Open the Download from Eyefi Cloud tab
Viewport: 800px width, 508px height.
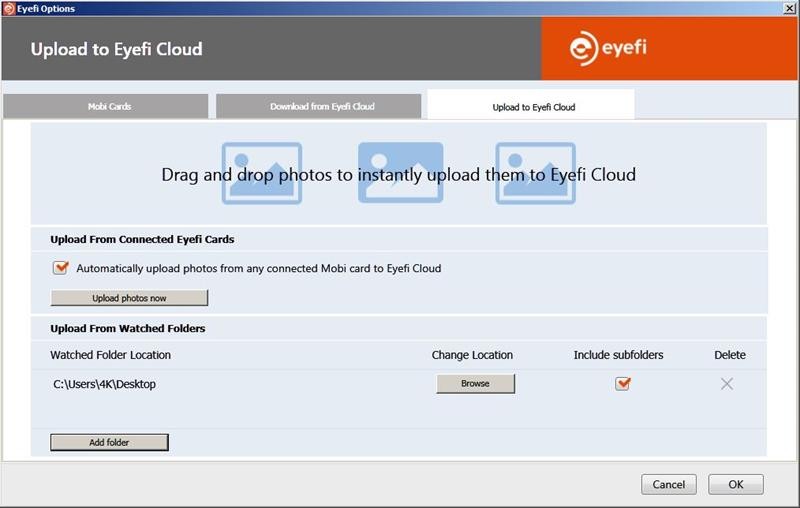click(319, 106)
